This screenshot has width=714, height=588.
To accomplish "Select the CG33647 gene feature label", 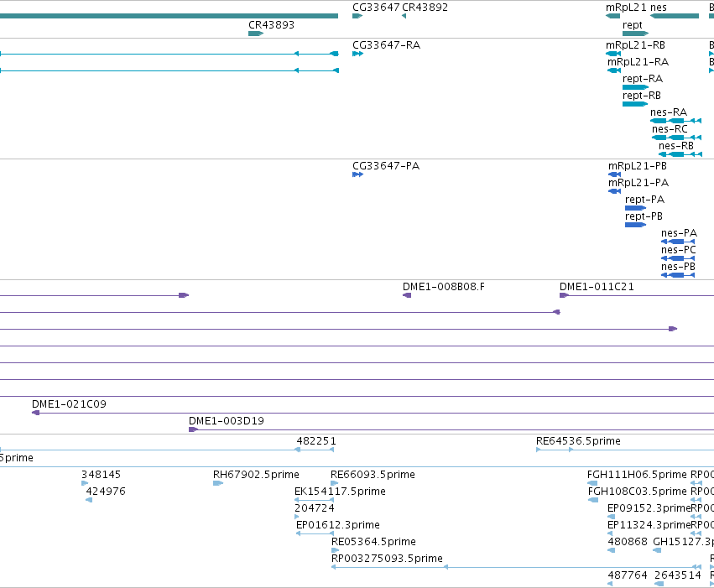I will (376, 8).
